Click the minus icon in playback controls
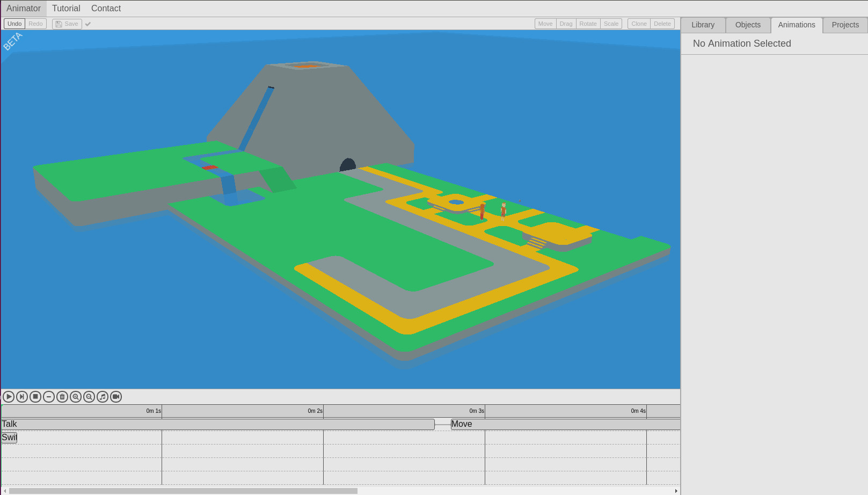The width and height of the screenshot is (868, 495). coord(48,397)
